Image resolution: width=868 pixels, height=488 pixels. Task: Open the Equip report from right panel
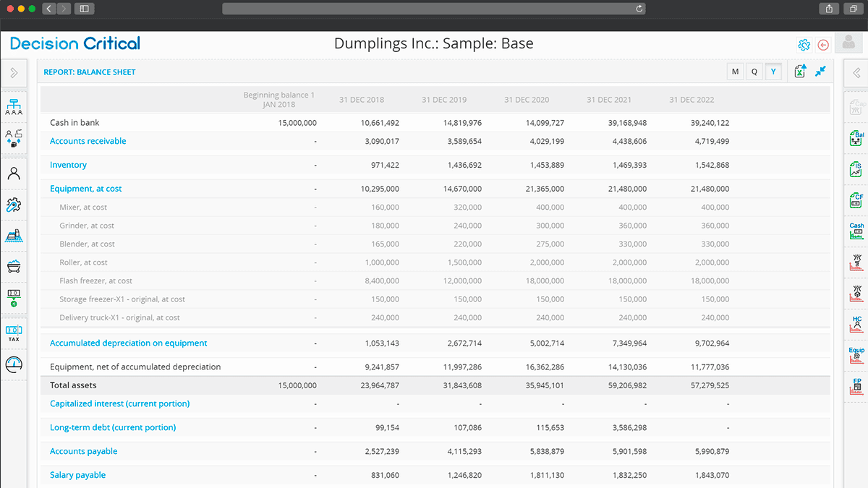tap(856, 354)
